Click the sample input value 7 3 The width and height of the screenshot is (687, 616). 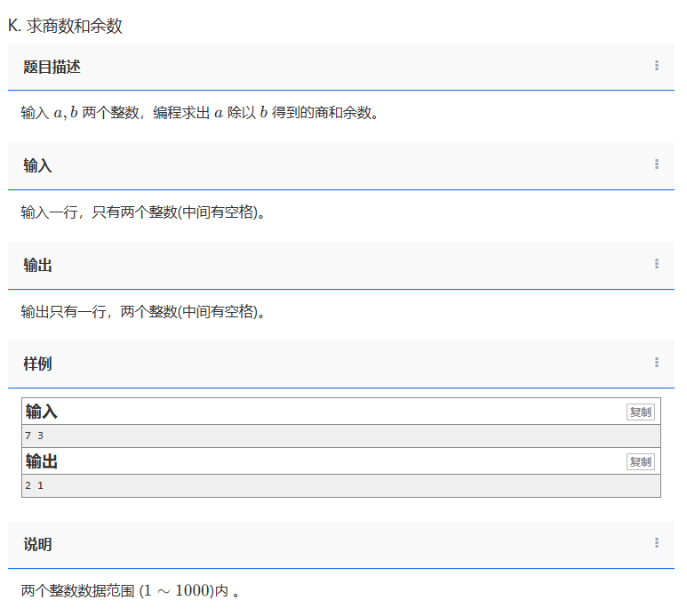tap(35, 436)
